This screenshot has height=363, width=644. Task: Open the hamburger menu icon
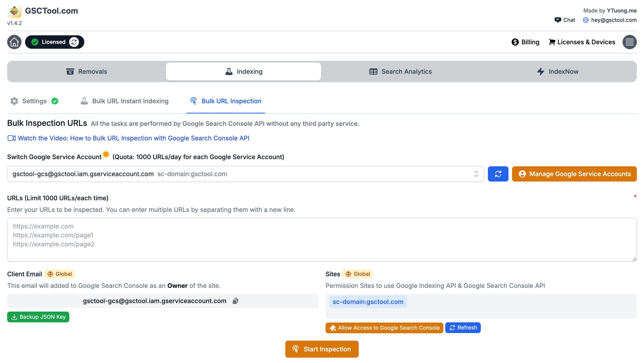[629, 42]
